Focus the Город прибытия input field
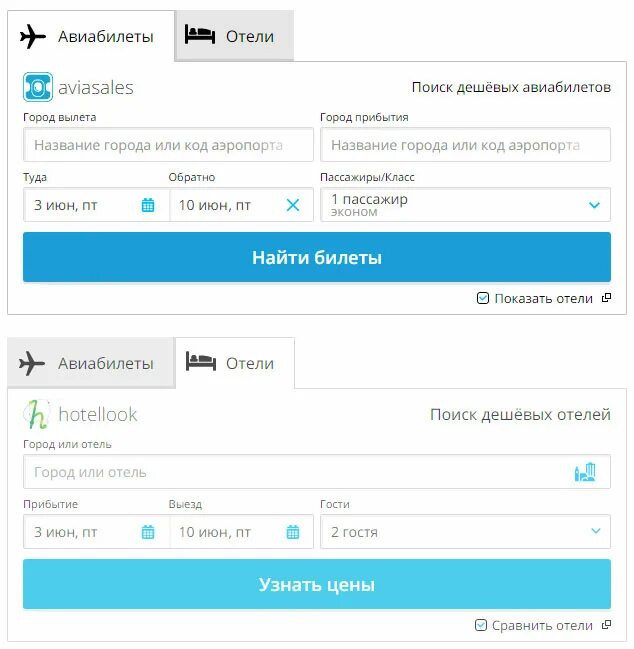This screenshot has height=649, width=634. [x=466, y=145]
